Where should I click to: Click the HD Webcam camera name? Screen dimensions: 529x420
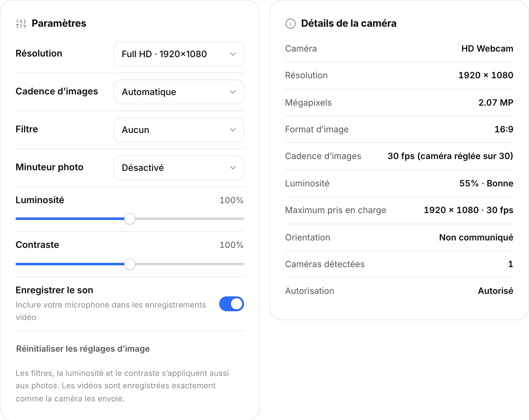tap(487, 48)
